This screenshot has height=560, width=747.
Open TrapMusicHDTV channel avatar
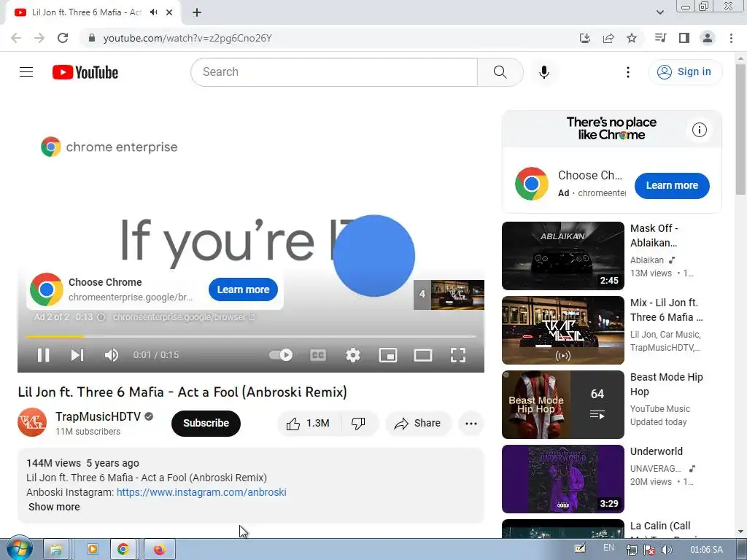(x=32, y=422)
